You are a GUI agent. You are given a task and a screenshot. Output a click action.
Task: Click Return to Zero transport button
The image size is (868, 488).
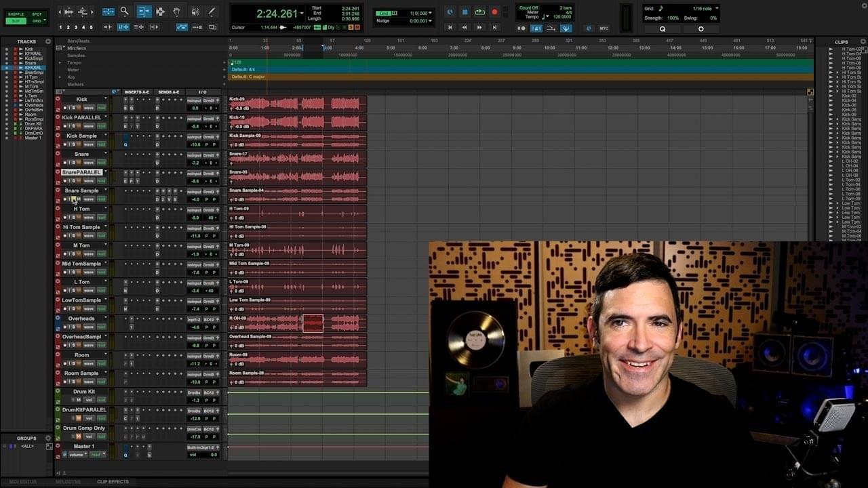451,28
